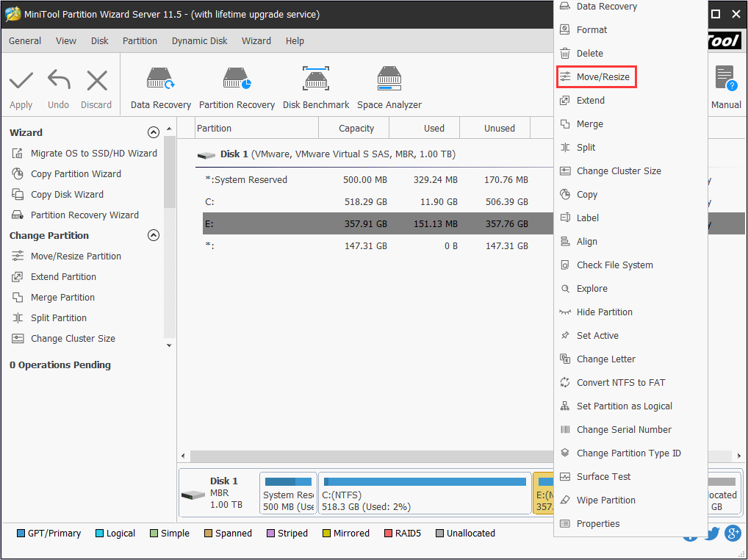Image resolution: width=748 pixels, height=560 pixels.
Task: Start Migrate OS to SSD/HD Wizard
Action: pos(84,153)
